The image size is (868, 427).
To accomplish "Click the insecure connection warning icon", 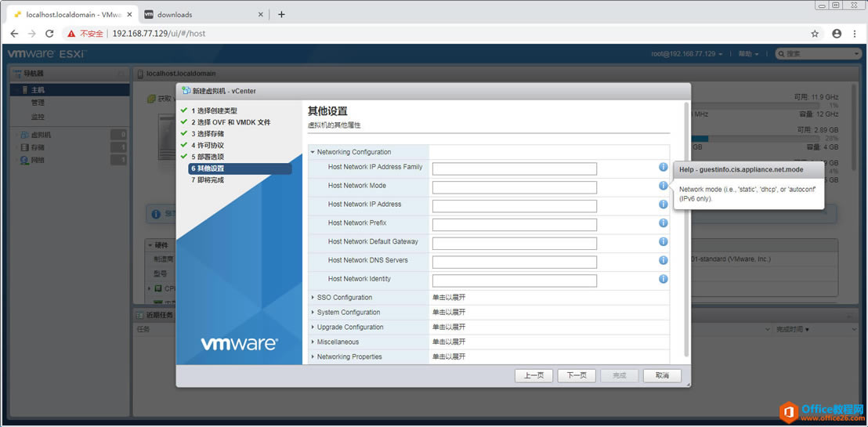I will click(x=71, y=34).
